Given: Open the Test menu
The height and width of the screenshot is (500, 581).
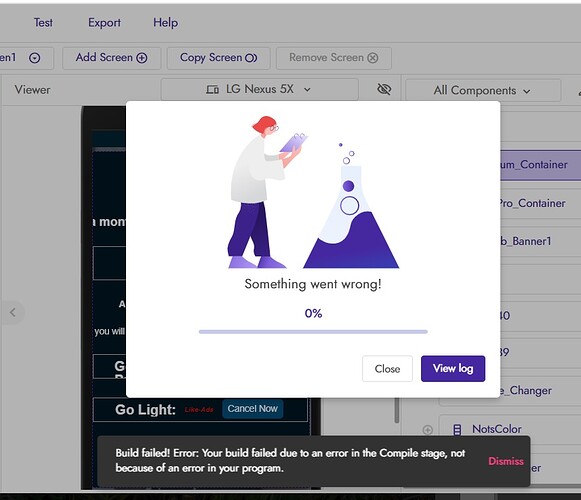Looking at the screenshot, I should pyautogui.click(x=43, y=23).
